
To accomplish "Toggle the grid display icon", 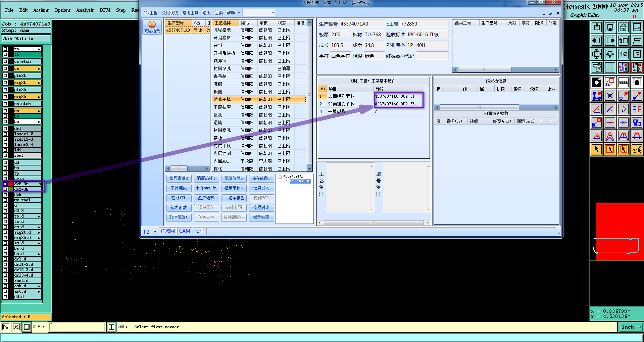I will pyautogui.click(x=610, y=67).
